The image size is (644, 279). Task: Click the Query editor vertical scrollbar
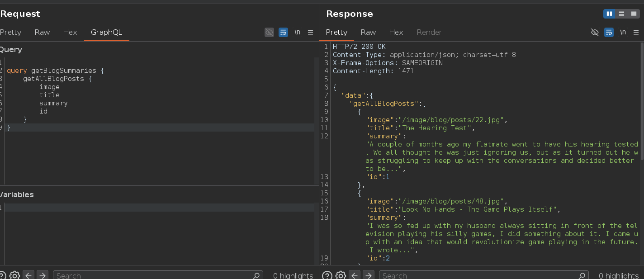(x=316, y=120)
